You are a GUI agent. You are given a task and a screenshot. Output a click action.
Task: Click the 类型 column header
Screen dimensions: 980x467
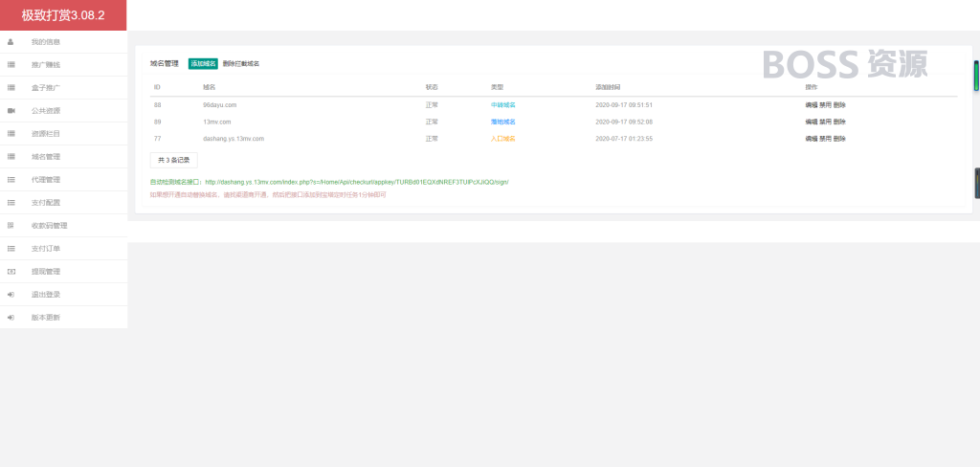click(497, 87)
